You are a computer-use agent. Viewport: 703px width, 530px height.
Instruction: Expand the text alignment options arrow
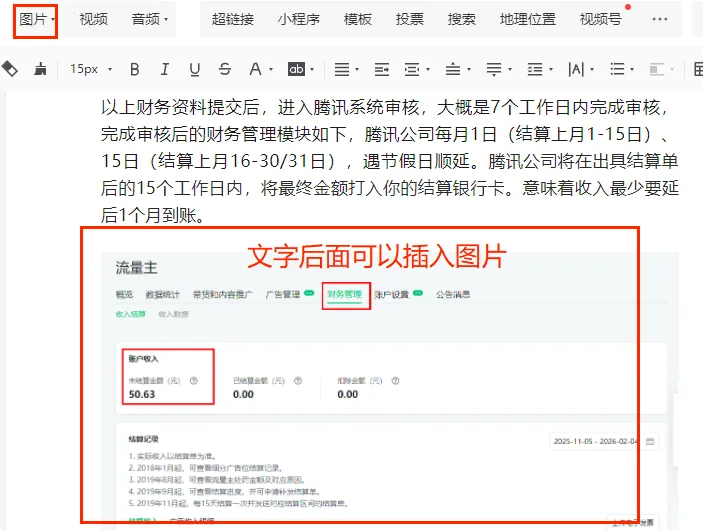[x=357, y=70]
